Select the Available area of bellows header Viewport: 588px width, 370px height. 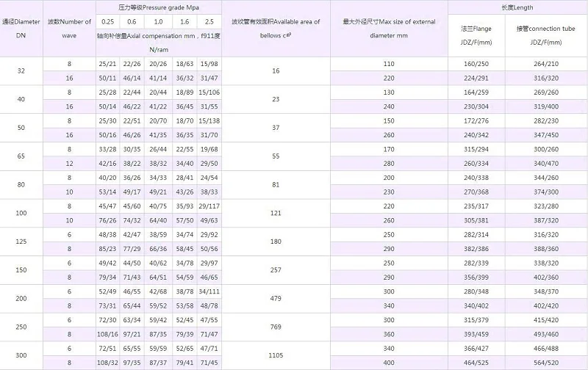pyautogui.click(x=276, y=28)
